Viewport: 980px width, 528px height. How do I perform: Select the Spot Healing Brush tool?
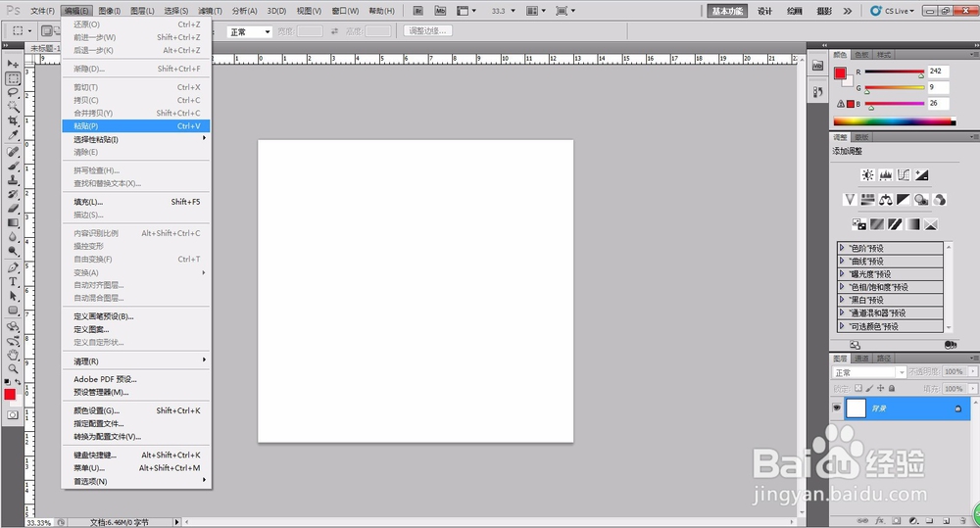pos(13,152)
